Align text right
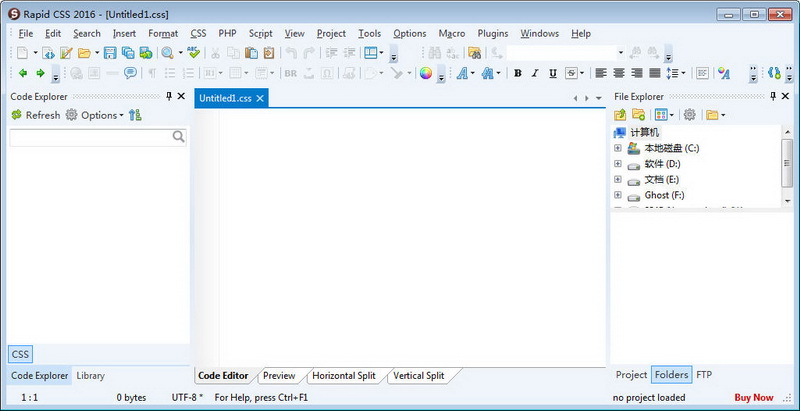The width and height of the screenshot is (800, 411). [637, 73]
